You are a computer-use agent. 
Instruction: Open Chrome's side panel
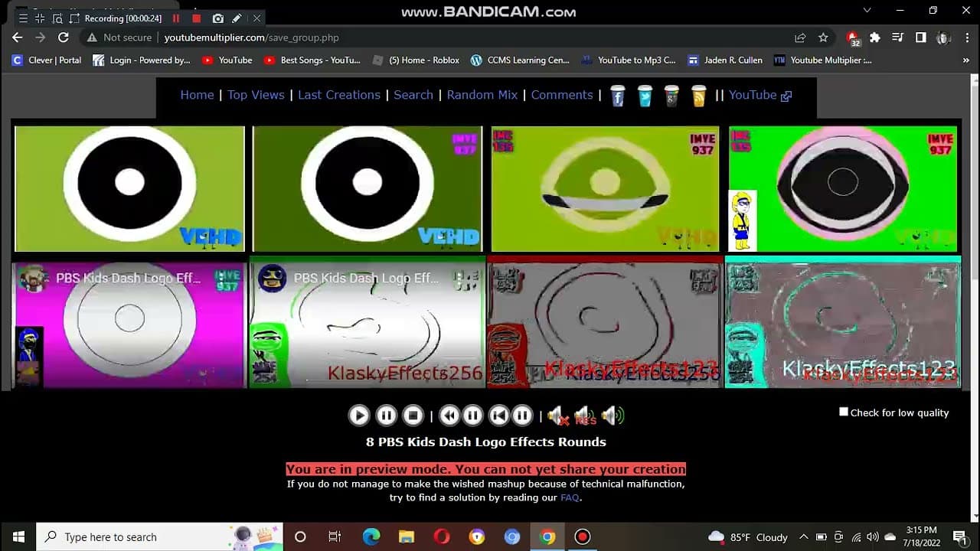(x=921, y=37)
